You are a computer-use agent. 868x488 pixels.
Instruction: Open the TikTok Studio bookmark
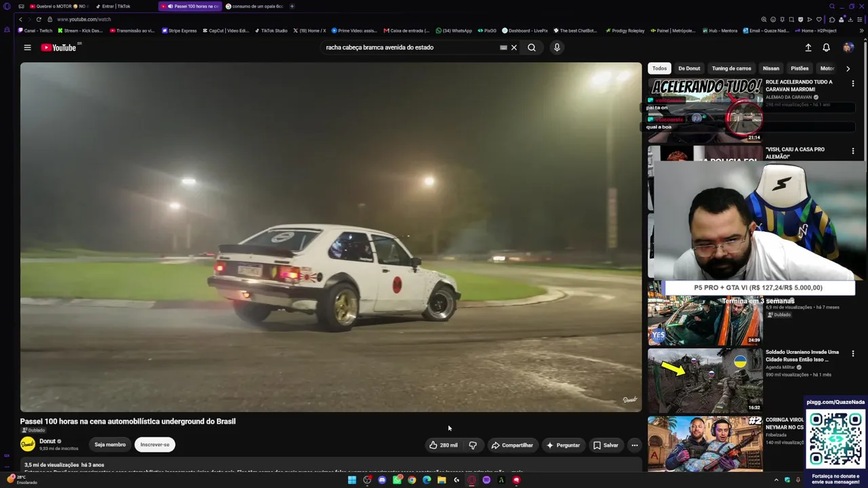click(x=271, y=30)
